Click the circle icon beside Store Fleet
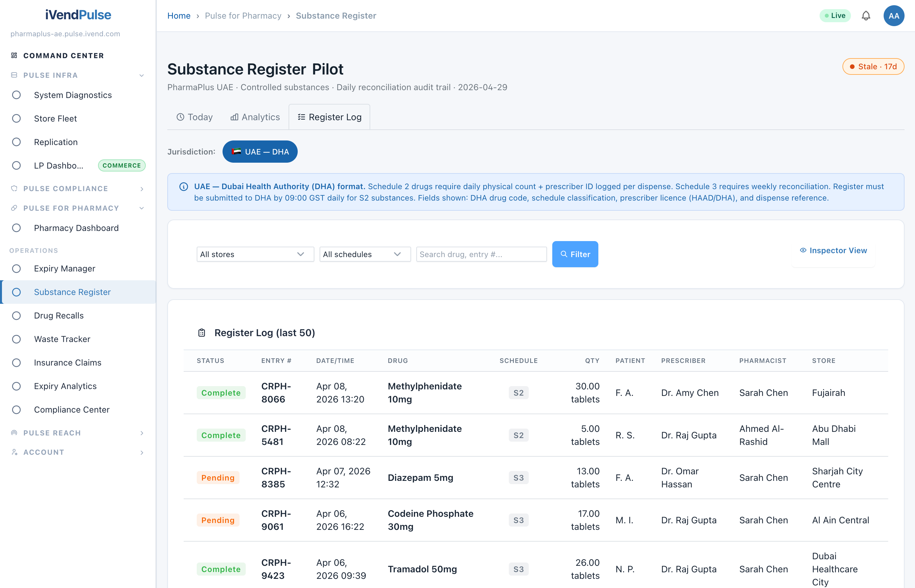This screenshot has height=588, width=915. 16,118
